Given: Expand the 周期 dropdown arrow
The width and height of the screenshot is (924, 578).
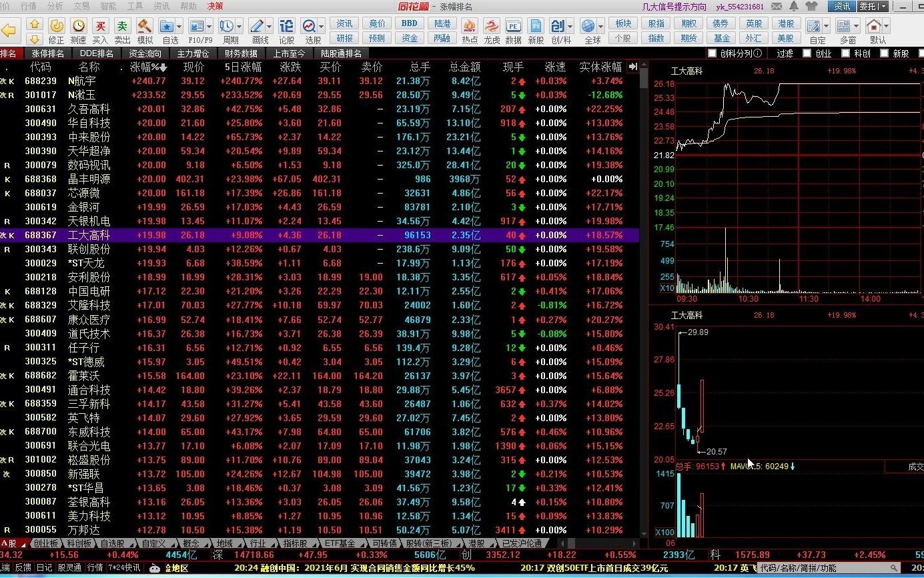Looking at the screenshot, I should coord(240,27).
